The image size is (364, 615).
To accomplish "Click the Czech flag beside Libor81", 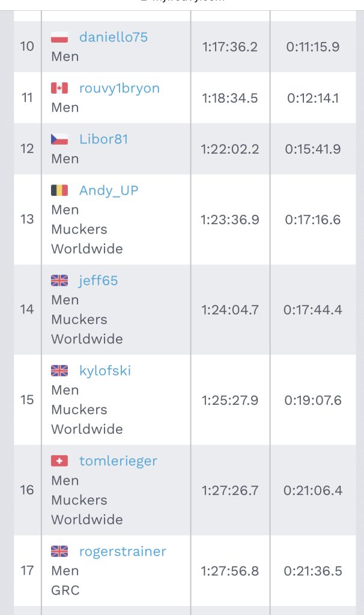I will 59,139.
